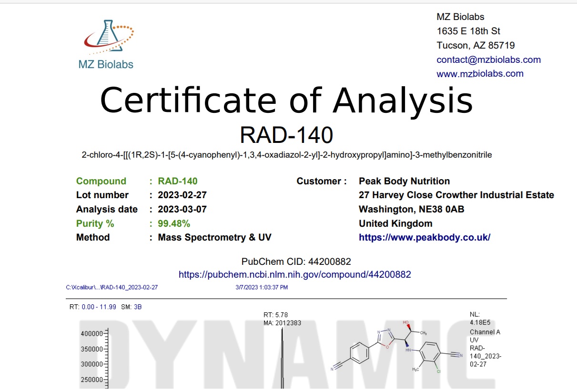Click the 300000 y-axis tick label
Screen dimensions: 577x392
coord(92,364)
